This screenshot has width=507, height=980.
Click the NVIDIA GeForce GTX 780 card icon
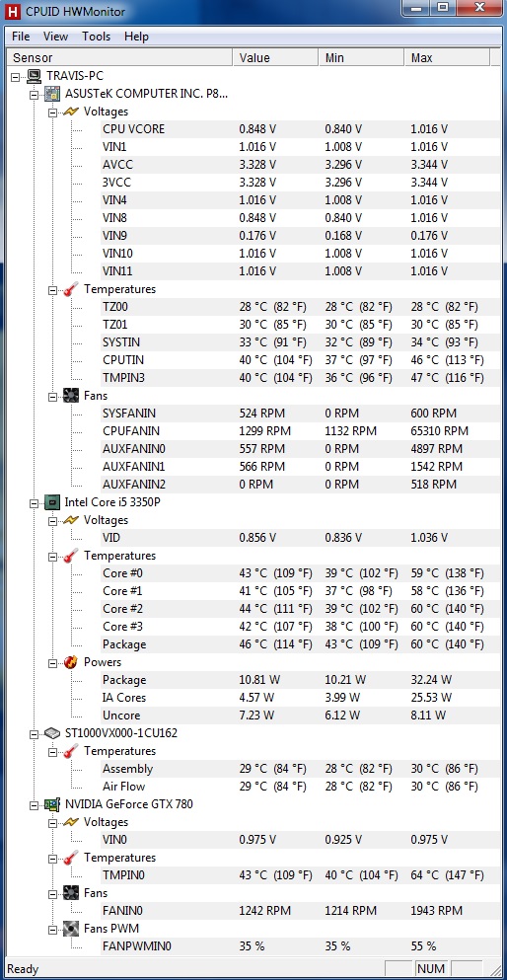[52, 804]
